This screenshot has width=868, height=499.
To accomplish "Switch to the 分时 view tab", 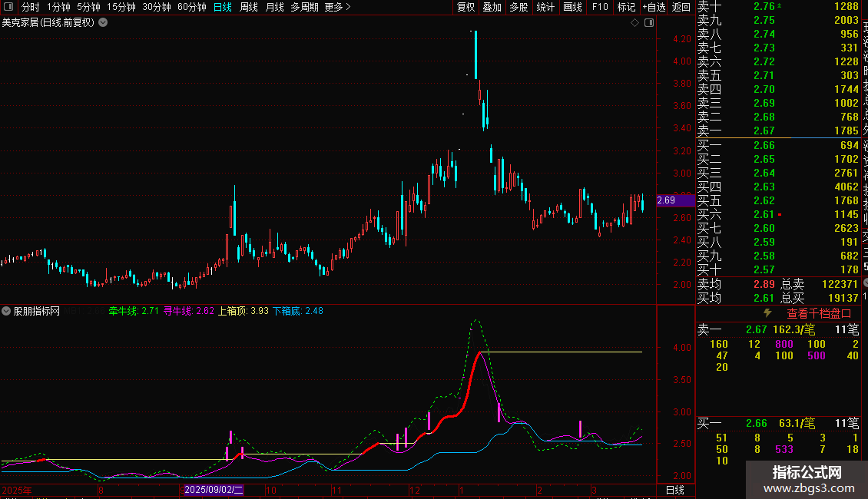I will point(31,7).
